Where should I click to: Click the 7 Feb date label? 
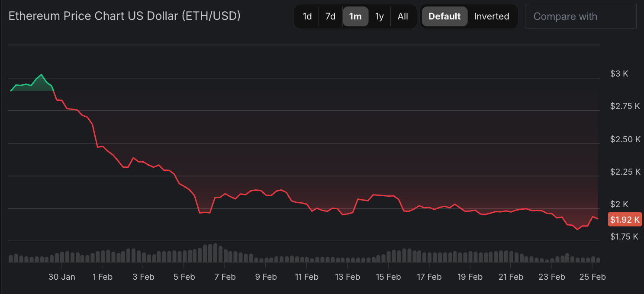[x=225, y=277]
